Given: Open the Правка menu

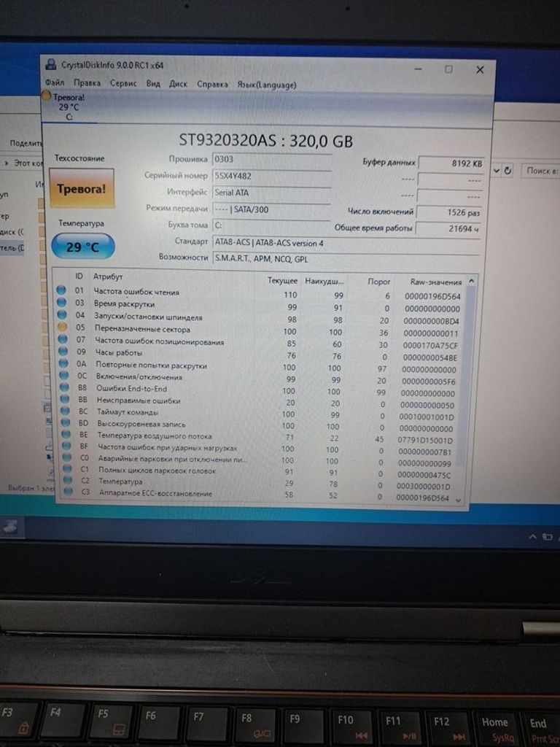Looking at the screenshot, I should 87,82.
